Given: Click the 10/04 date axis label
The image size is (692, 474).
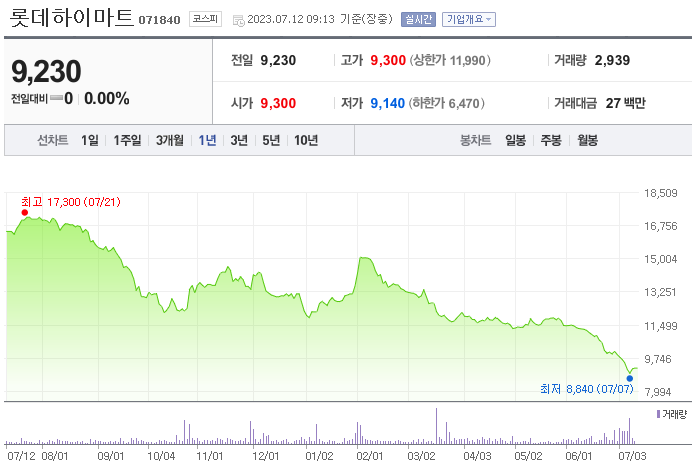Looking at the screenshot, I should pyautogui.click(x=161, y=456).
